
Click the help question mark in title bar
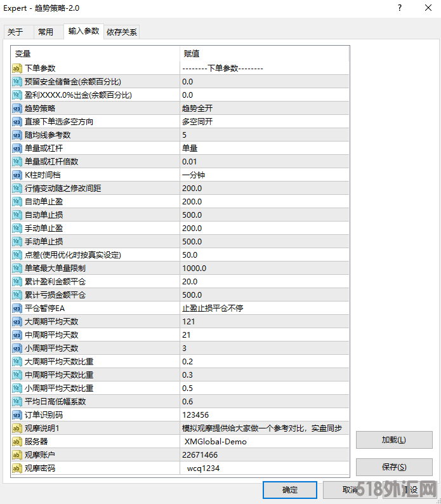pyautogui.click(x=399, y=8)
